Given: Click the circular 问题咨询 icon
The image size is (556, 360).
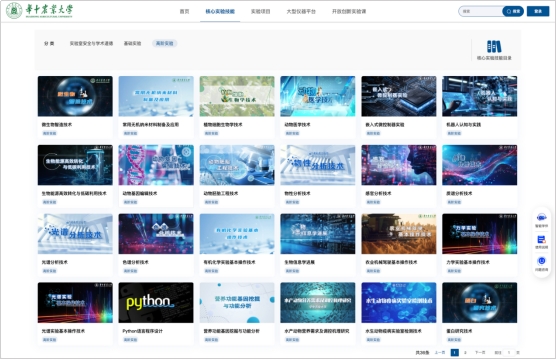Looking at the screenshot, I should click(x=541, y=261).
